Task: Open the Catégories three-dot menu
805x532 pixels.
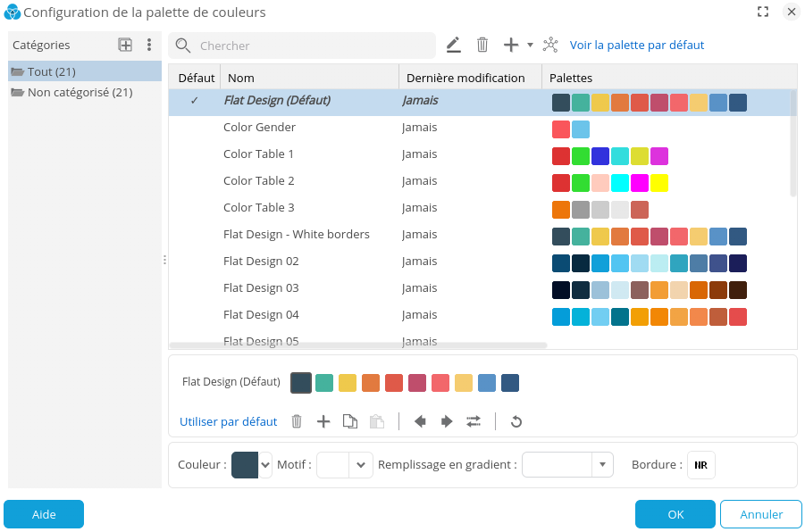Action: pos(148,45)
